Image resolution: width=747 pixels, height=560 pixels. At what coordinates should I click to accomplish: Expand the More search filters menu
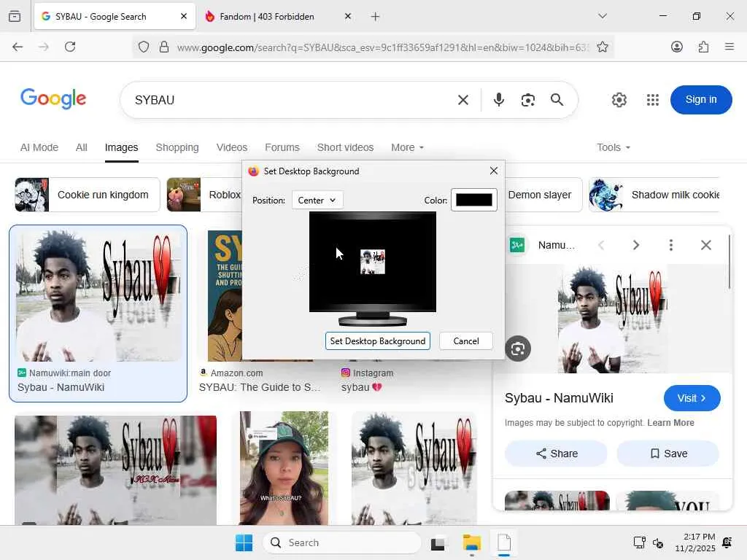coord(407,147)
